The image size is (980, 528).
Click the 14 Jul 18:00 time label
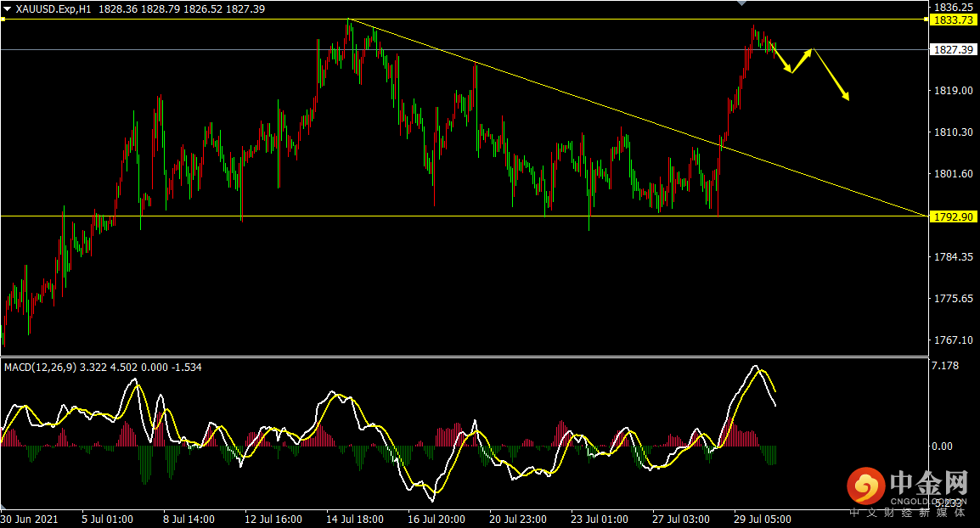coord(355,520)
